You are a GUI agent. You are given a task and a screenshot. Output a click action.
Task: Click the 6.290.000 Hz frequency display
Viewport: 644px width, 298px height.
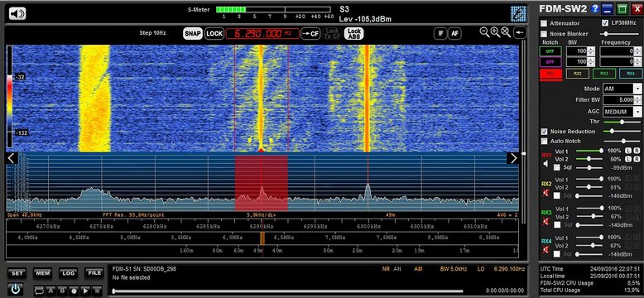262,34
